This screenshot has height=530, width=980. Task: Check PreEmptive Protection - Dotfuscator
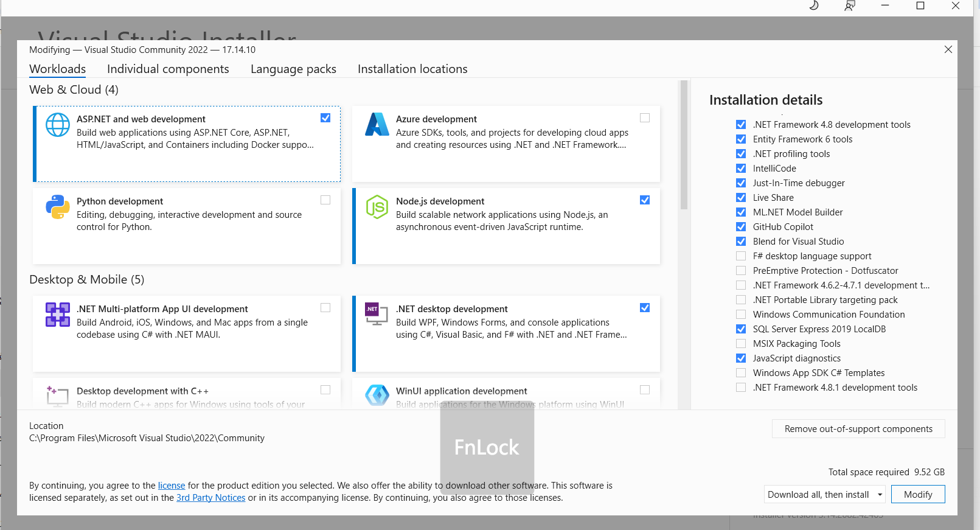741,271
